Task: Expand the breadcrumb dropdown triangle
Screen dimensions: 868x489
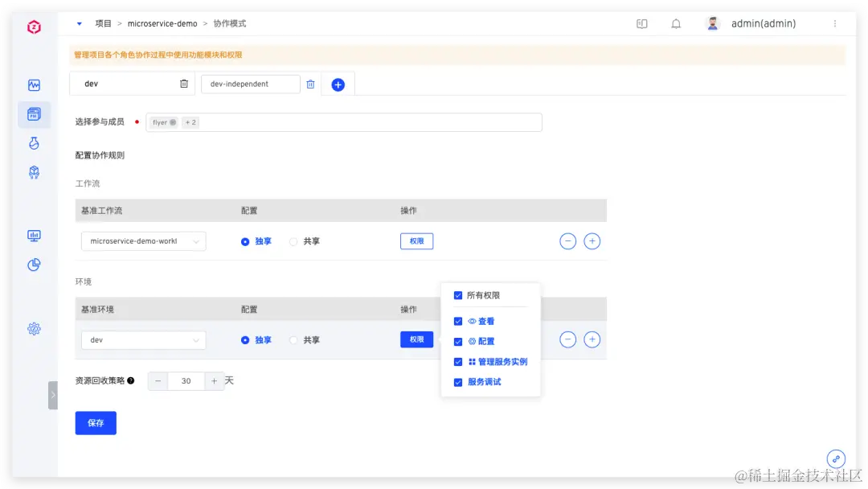Action: [x=79, y=24]
